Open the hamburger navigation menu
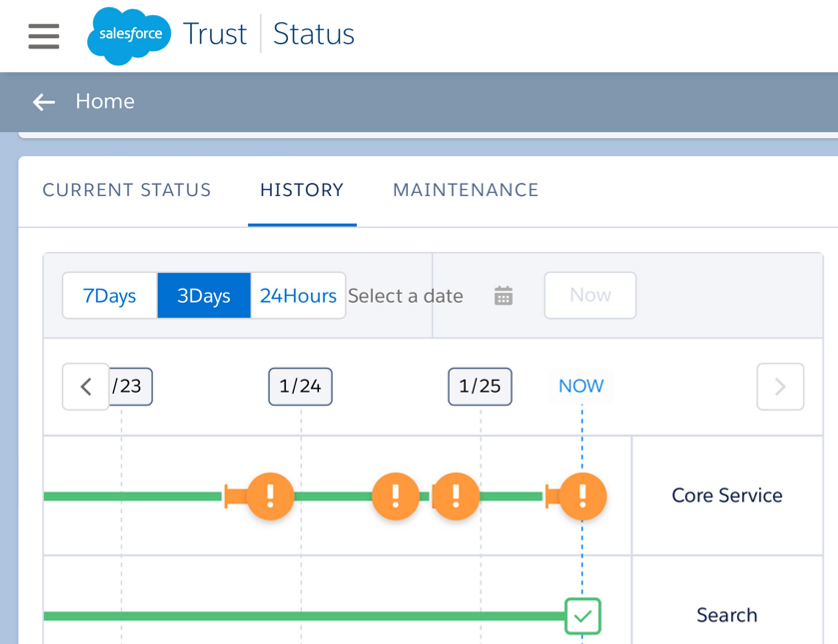 click(44, 36)
